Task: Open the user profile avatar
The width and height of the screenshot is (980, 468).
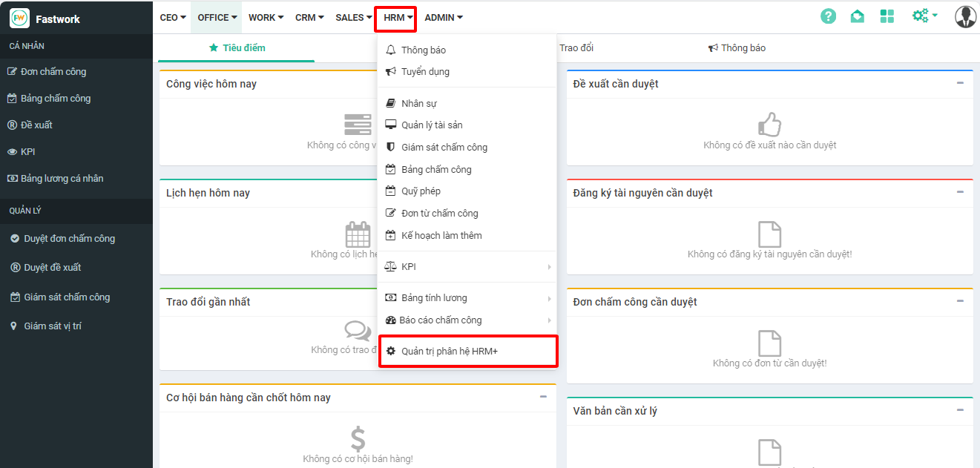Action: pos(965,16)
